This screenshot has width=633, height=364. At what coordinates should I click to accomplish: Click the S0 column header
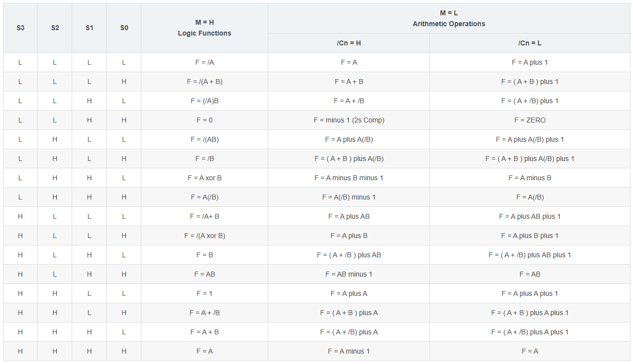(124, 28)
